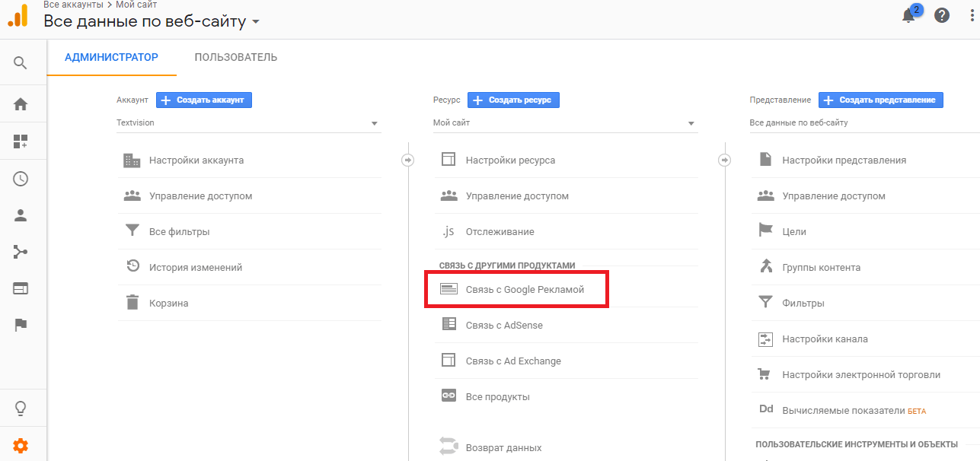Click the Help question mark icon
Viewport: 980px width, 461px height.
tap(942, 14)
